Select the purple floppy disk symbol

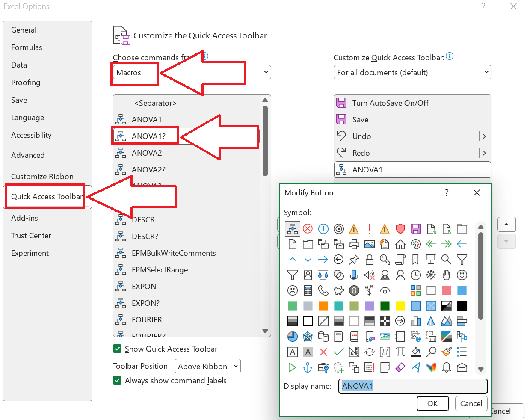pyautogui.click(x=416, y=229)
